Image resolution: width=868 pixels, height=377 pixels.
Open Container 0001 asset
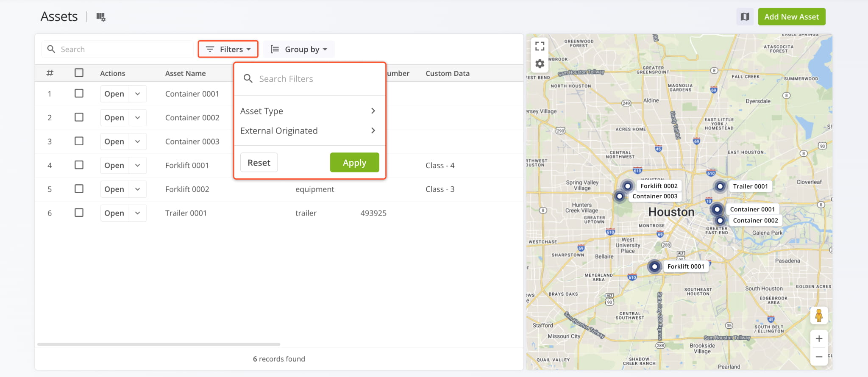(x=114, y=94)
